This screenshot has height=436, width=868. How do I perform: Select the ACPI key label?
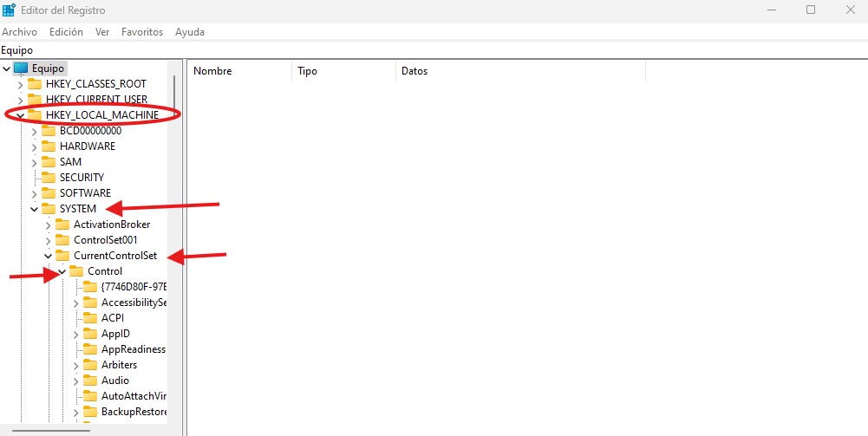[x=113, y=318]
